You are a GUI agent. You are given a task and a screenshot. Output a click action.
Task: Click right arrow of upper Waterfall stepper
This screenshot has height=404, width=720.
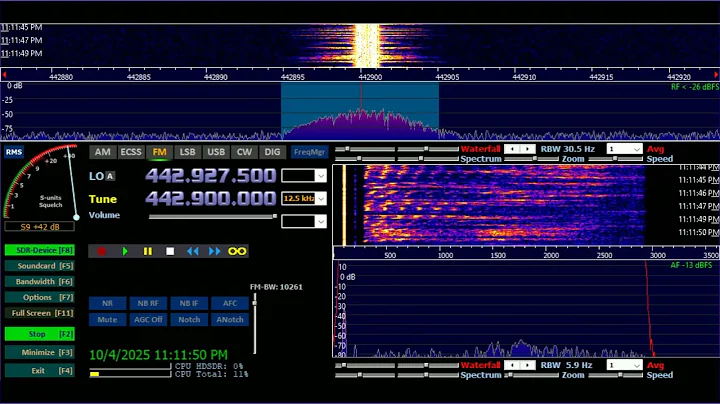(527, 149)
